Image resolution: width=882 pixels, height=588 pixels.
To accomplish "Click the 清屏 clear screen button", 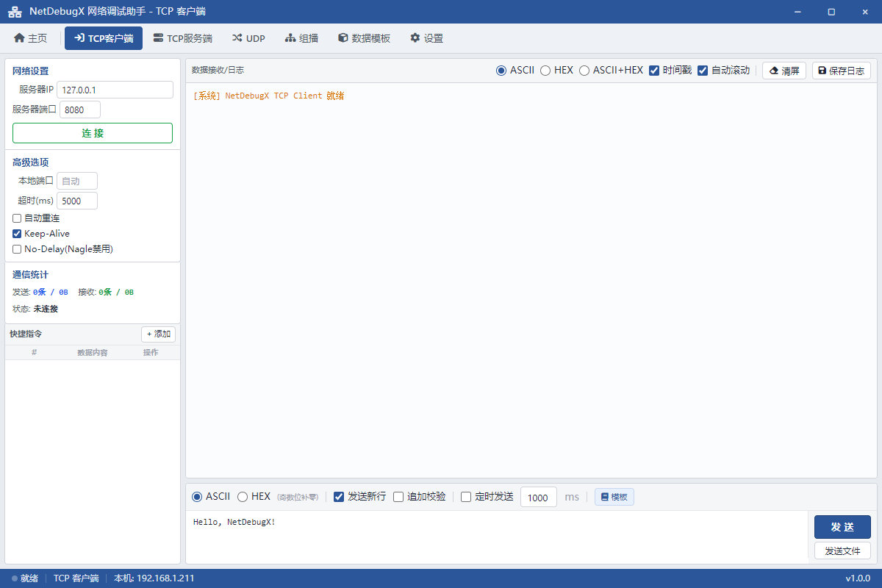I will (784, 71).
